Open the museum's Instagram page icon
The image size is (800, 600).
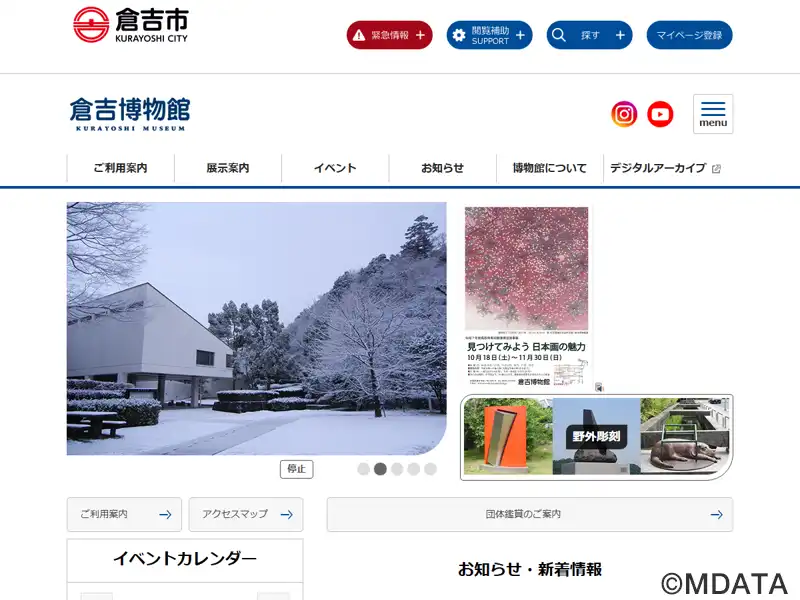coord(624,114)
